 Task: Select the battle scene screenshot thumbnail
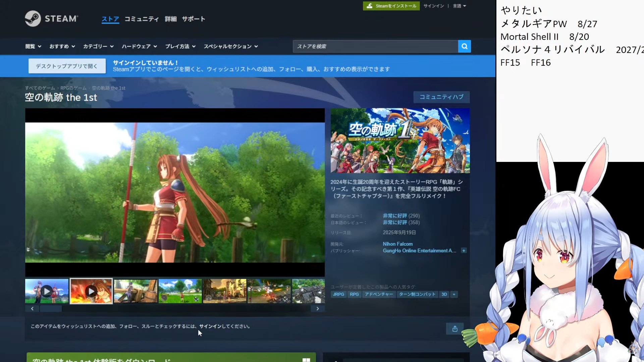[269, 291]
